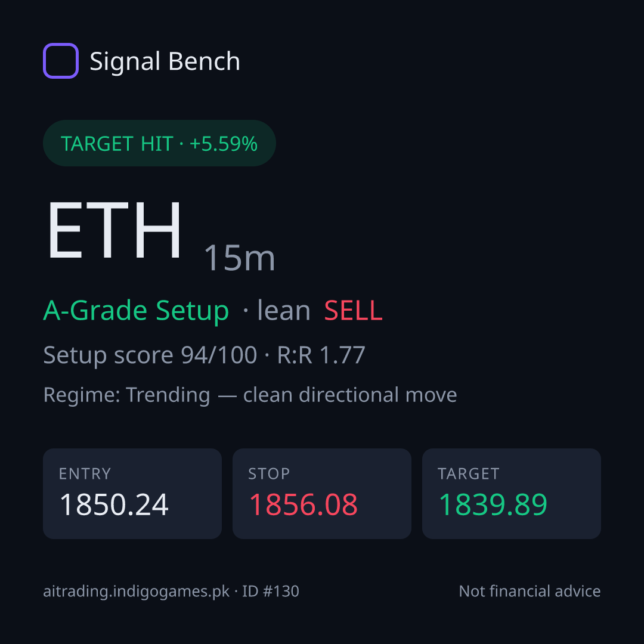The image size is (644, 644).
Task: Click the A-Grade Setup text
Action: pos(136,311)
